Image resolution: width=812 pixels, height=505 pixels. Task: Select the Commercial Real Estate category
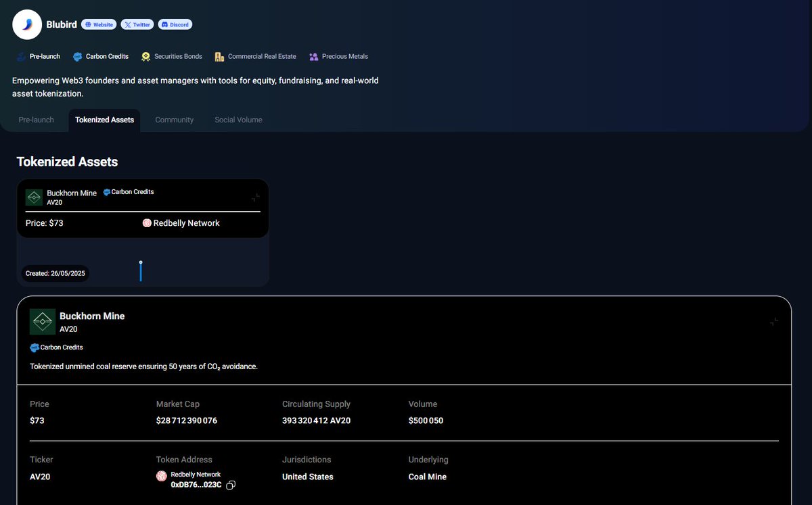256,57
